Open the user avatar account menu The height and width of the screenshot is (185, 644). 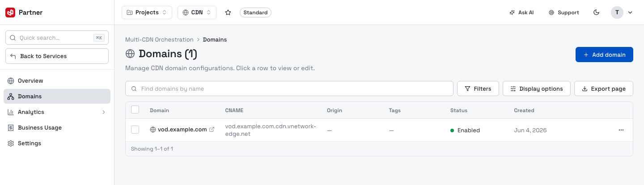tap(622, 13)
